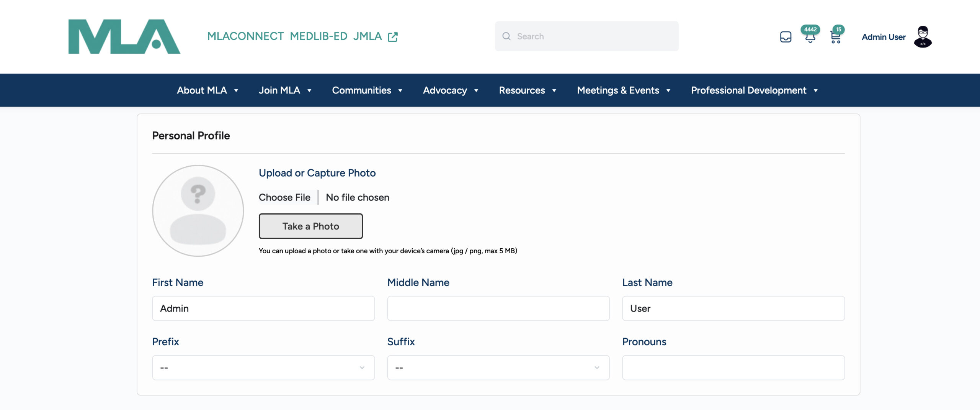This screenshot has width=980, height=410.
Task: Click the Choose File button
Action: pyautogui.click(x=284, y=197)
